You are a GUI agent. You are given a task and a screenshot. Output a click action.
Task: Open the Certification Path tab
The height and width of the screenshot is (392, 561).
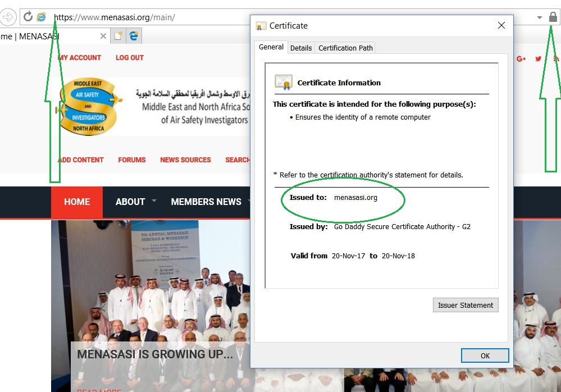pyautogui.click(x=345, y=48)
